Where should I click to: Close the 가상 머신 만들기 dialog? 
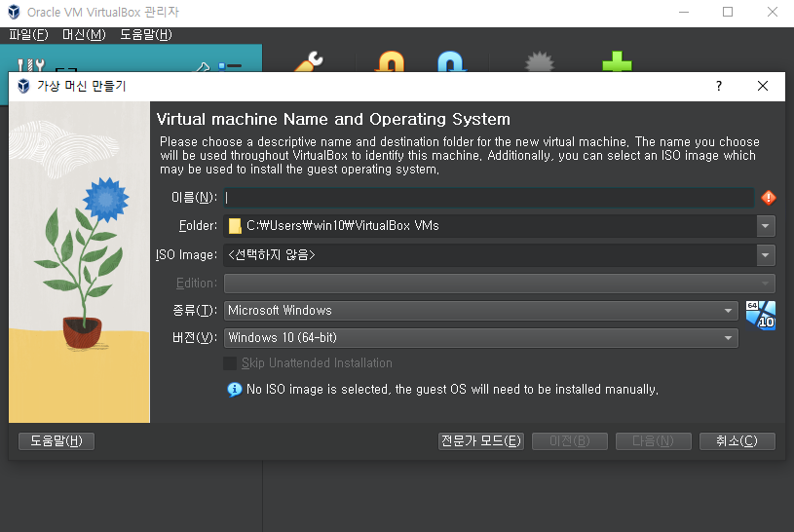pyautogui.click(x=763, y=86)
